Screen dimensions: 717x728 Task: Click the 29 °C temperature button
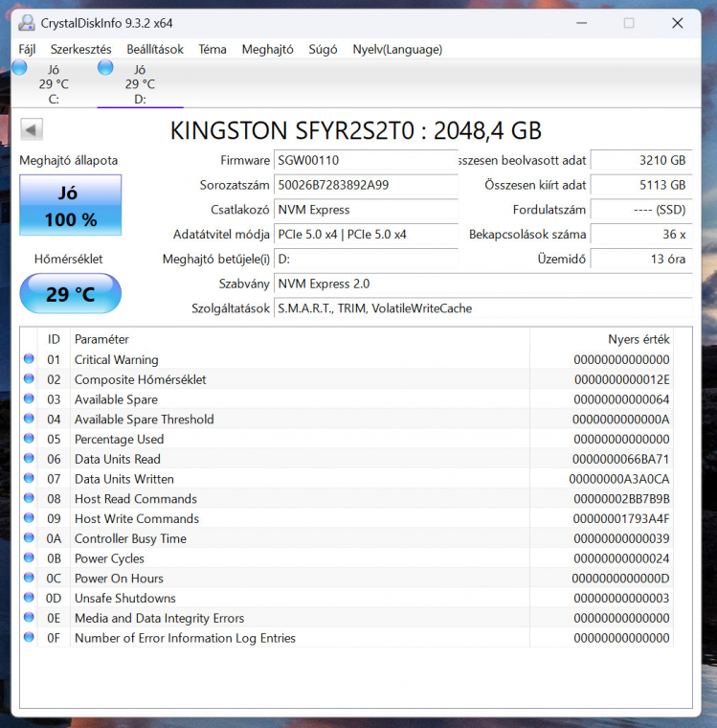click(x=71, y=293)
